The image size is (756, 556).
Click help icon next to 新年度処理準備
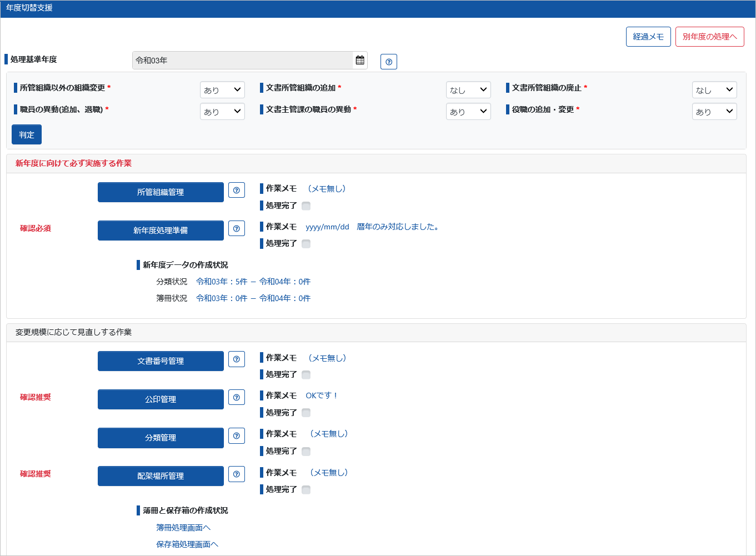pyautogui.click(x=237, y=228)
